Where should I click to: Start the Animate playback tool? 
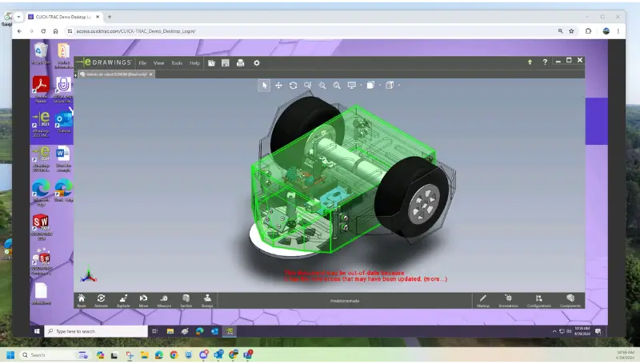tap(102, 301)
